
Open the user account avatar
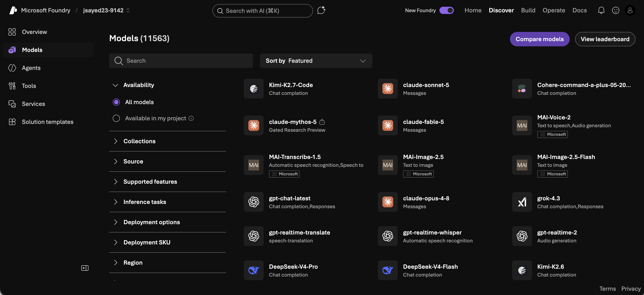coord(630,10)
